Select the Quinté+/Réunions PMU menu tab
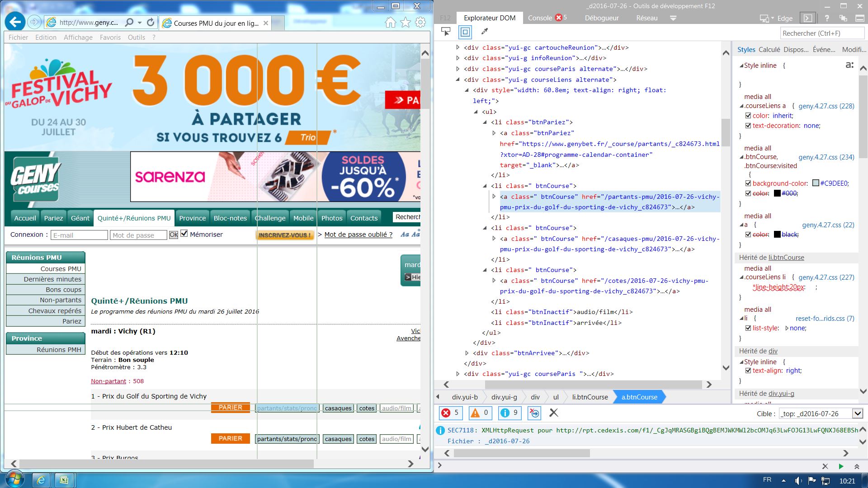Viewport: 868px width, 488px height. coord(134,217)
